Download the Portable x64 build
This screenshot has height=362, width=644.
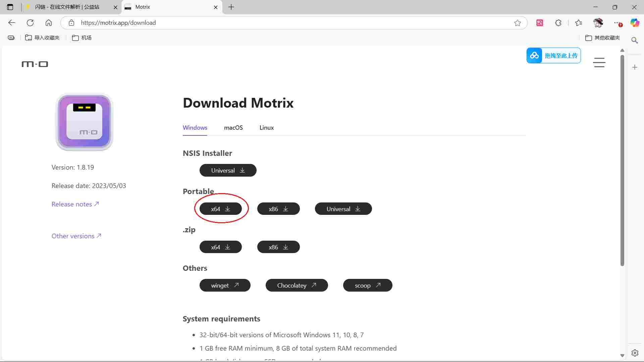(220, 209)
